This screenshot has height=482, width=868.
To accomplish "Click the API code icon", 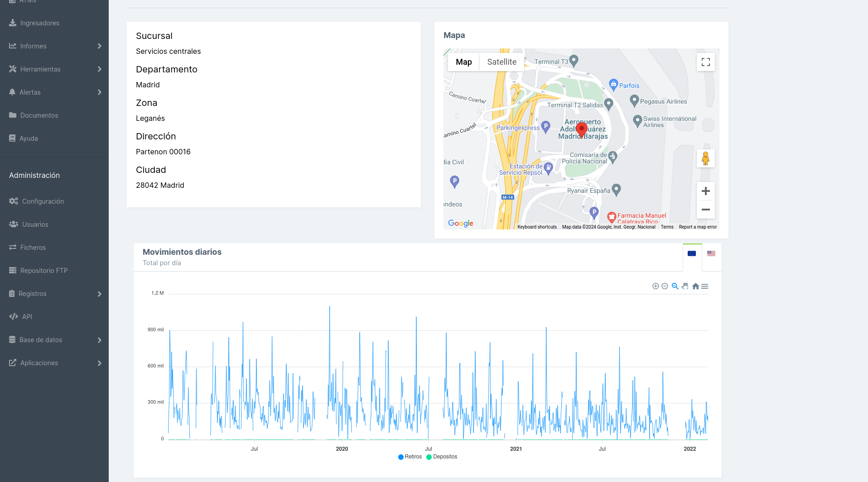I will (x=14, y=316).
